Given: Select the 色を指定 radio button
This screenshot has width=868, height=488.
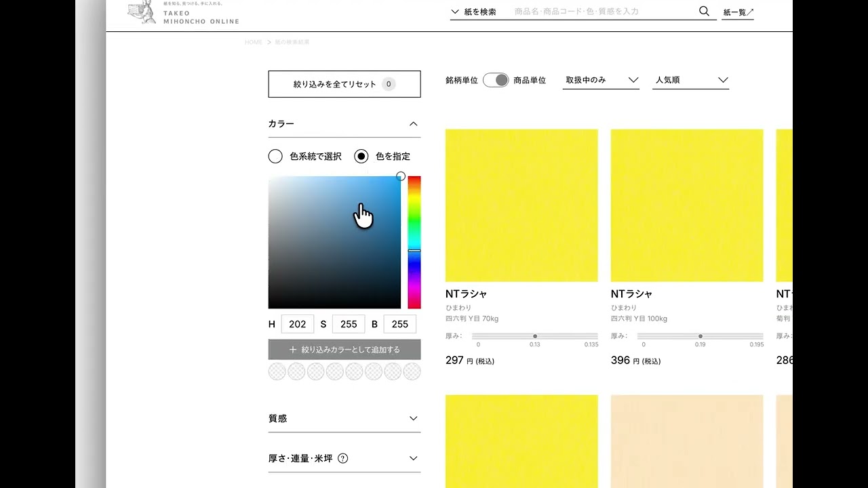Looking at the screenshot, I should pyautogui.click(x=361, y=157).
